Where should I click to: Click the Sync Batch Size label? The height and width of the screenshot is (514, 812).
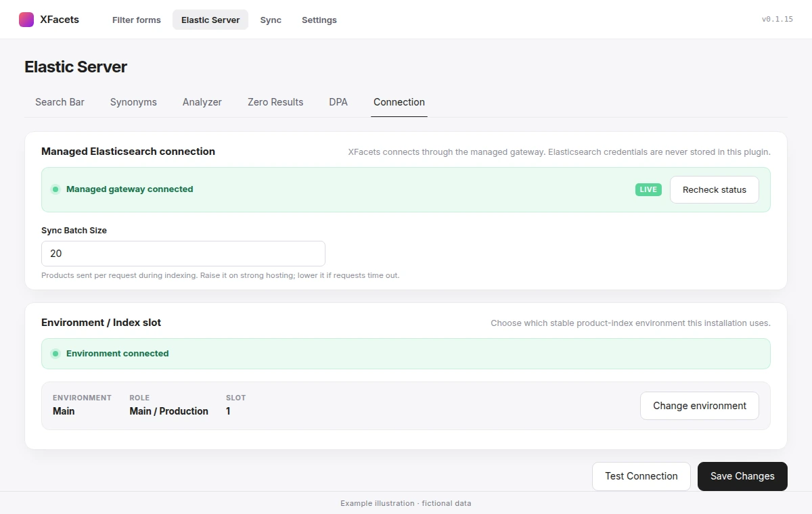point(74,231)
